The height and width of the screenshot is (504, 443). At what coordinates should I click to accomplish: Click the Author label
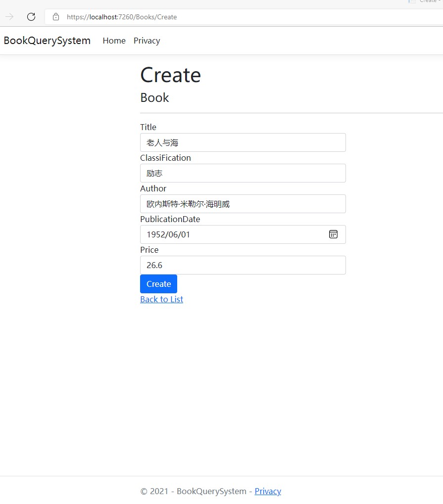click(153, 188)
